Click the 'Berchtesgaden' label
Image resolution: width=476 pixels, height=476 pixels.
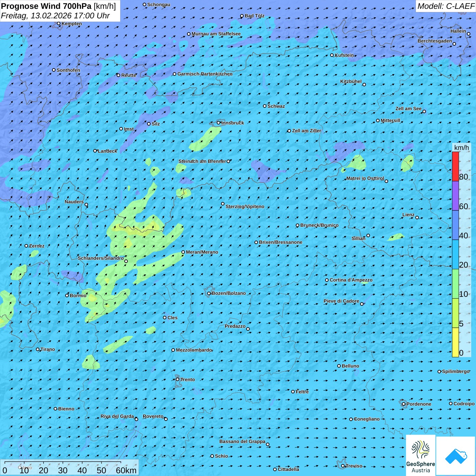tap(435, 41)
